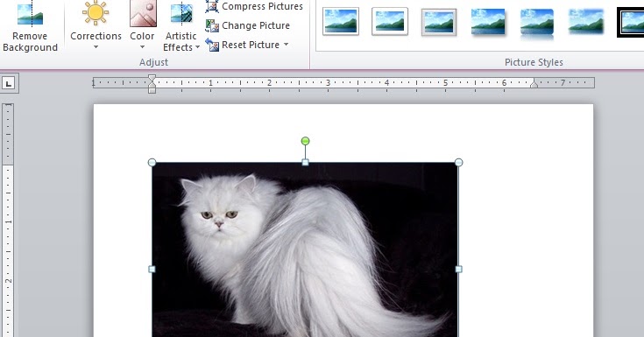Click the green rotation handle above picture
Viewport: 644px width, 337px height.
(305, 141)
